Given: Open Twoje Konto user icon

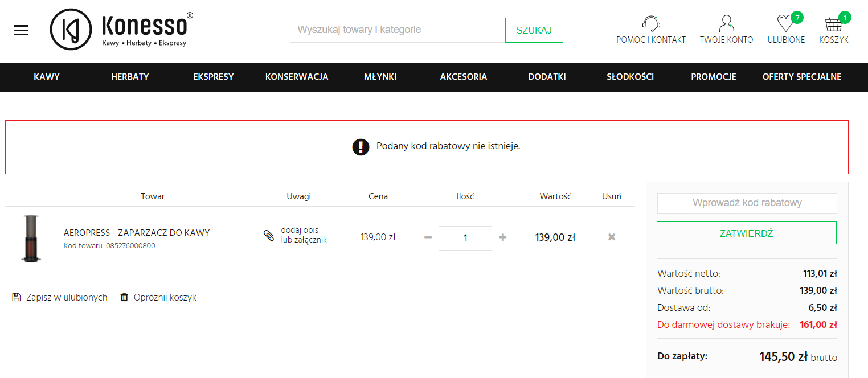Looking at the screenshot, I should click(726, 24).
